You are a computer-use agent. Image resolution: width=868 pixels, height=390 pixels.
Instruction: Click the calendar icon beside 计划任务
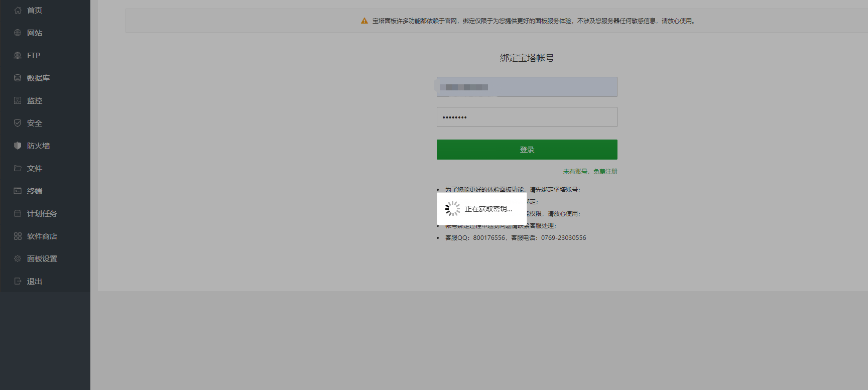tap(18, 213)
